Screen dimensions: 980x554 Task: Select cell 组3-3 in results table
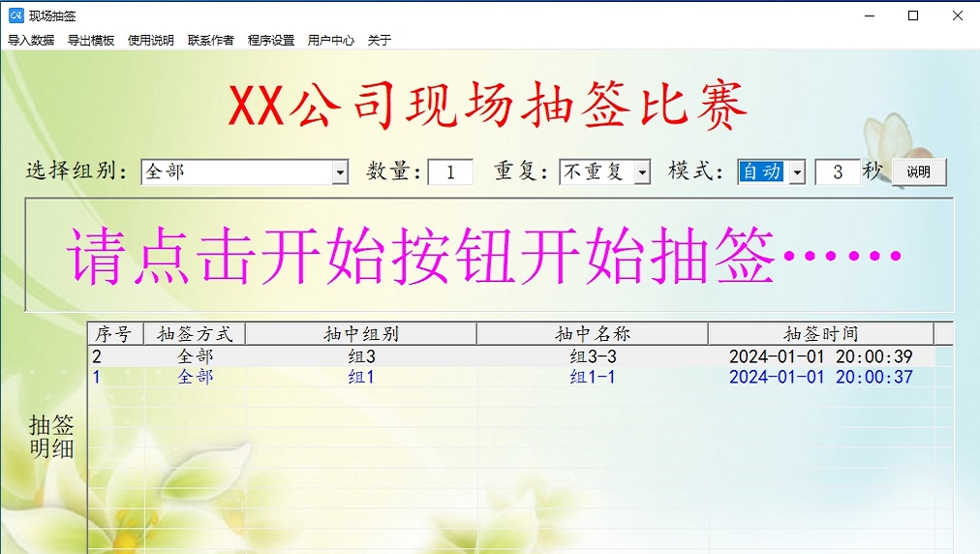click(593, 356)
